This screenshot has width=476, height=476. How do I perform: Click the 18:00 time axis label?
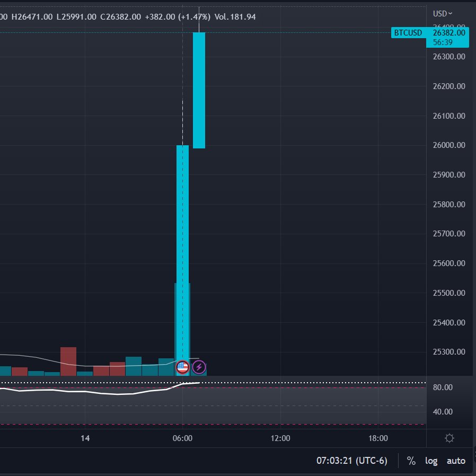(x=378, y=438)
